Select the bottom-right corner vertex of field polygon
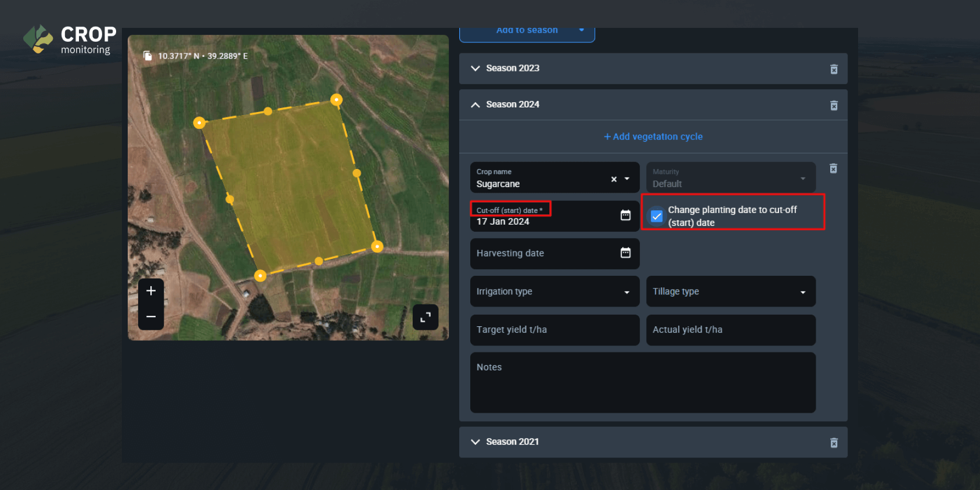This screenshot has width=980, height=490. [x=377, y=247]
